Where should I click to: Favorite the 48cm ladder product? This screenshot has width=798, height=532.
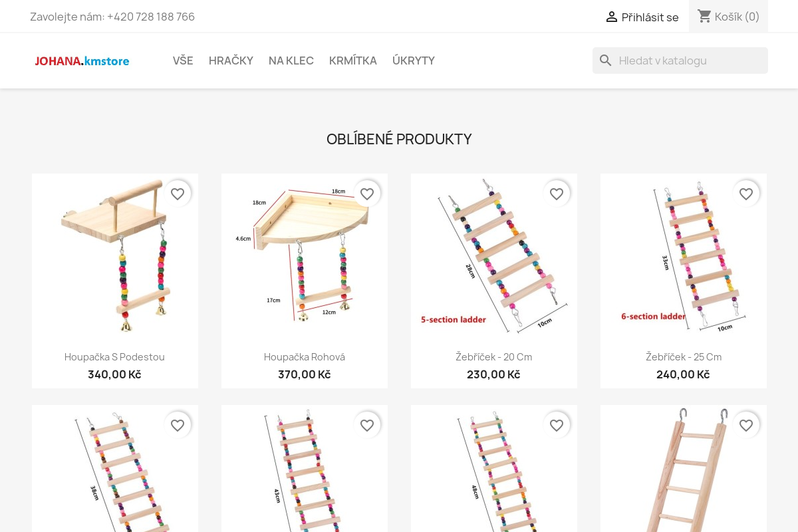[x=557, y=426]
